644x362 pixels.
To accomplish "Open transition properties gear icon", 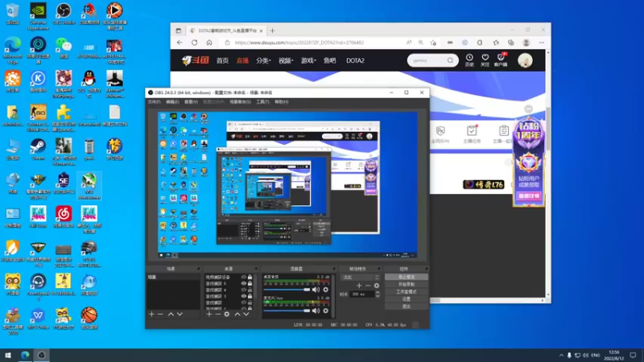I will click(x=377, y=286).
